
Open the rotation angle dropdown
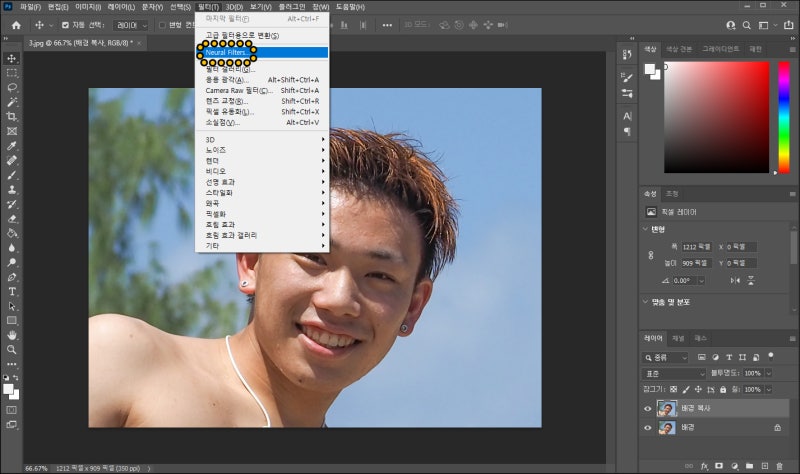point(702,281)
